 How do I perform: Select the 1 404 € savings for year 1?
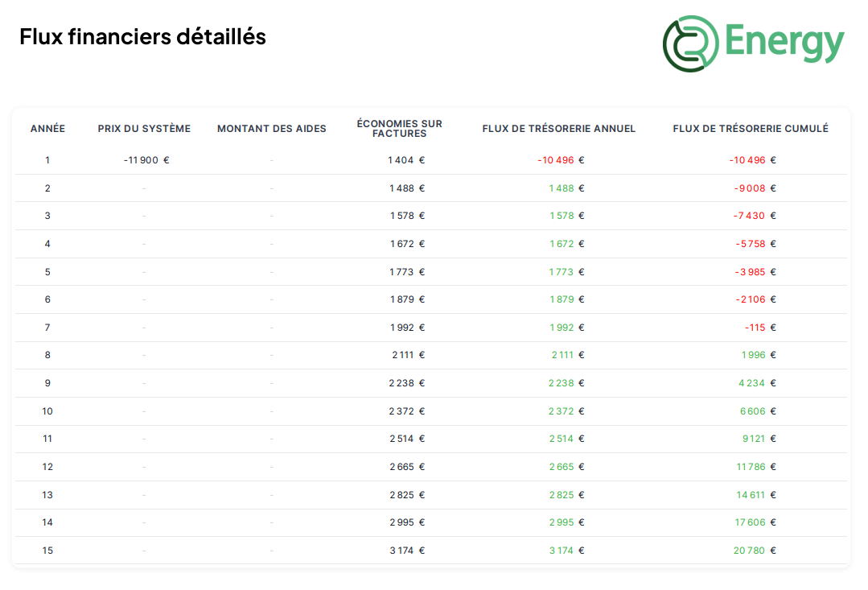(x=405, y=159)
